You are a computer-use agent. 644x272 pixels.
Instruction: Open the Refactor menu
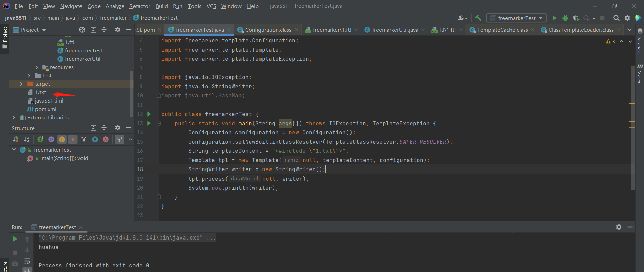[x=140, y=6]
